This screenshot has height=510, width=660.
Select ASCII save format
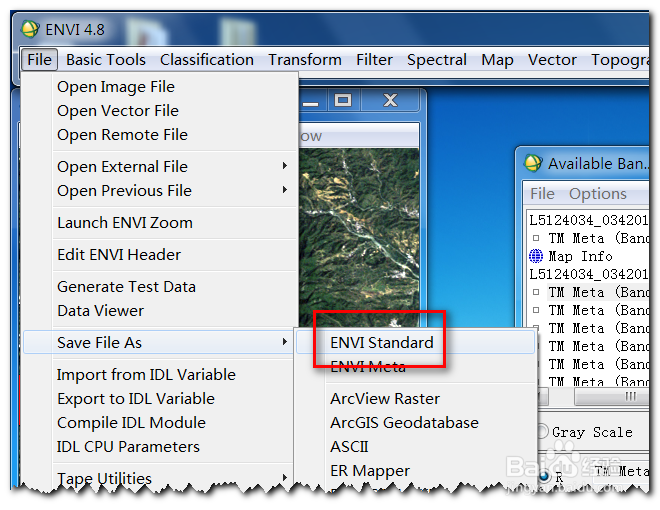pos(349,446)
